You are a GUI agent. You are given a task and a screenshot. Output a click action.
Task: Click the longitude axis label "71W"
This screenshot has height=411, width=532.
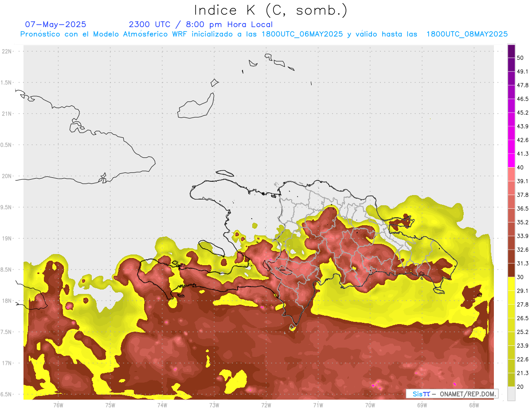click(x=318, y=405)
